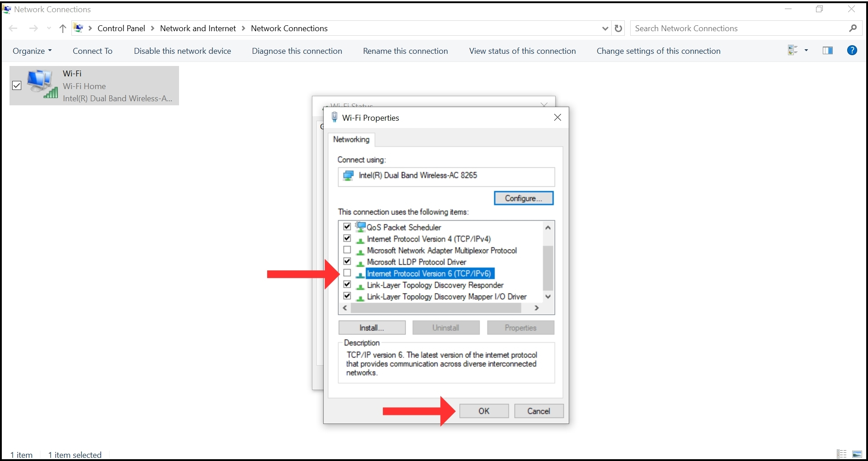Choose Connect To in the toolbar
Screen dimensions: 868x461
click(93, 51)
